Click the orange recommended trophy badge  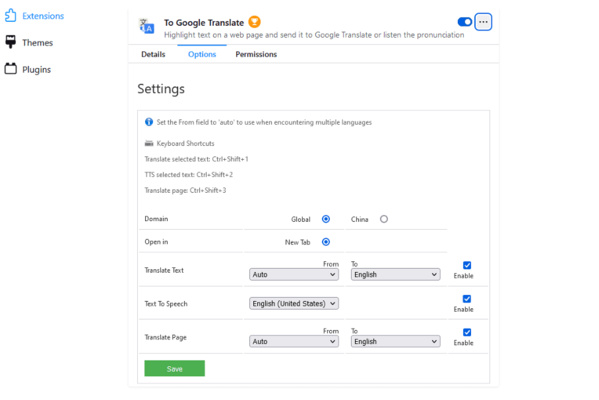[254, 22]
